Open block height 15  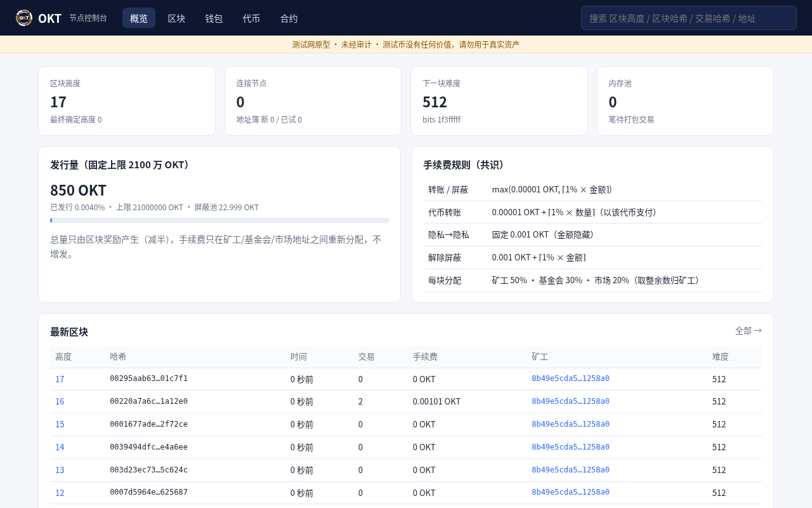click(x=60, y=424)
